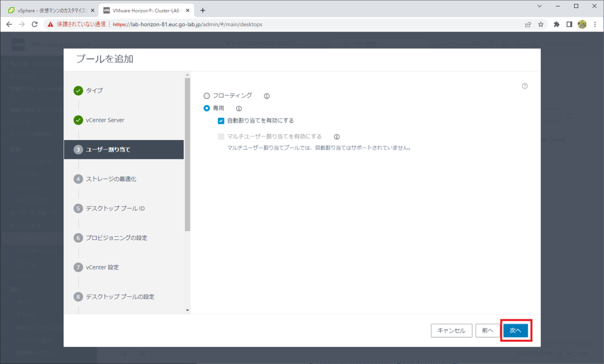Click the 前へ button
This screenshot has height=364, width=604.
tap(487, 330)
